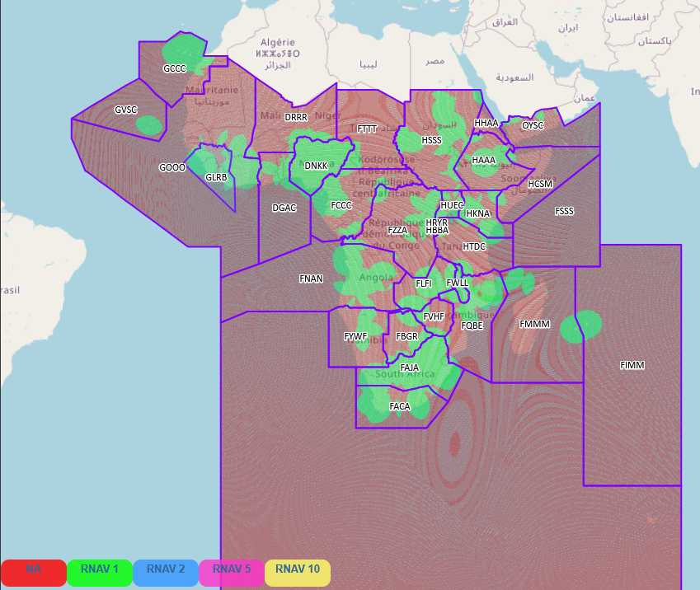700x590 pixels.
Task: Select the FYWF airspace label
Action: [355, 336]
